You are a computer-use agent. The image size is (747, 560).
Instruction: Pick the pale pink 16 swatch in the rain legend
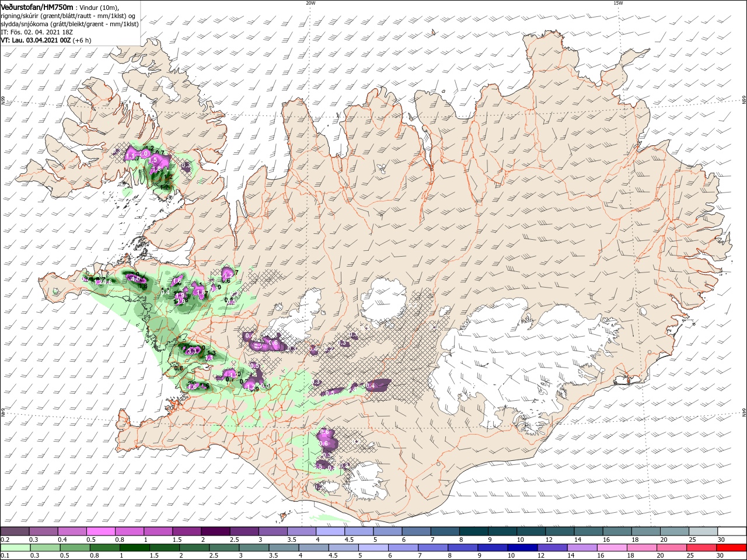pos(613,548)
